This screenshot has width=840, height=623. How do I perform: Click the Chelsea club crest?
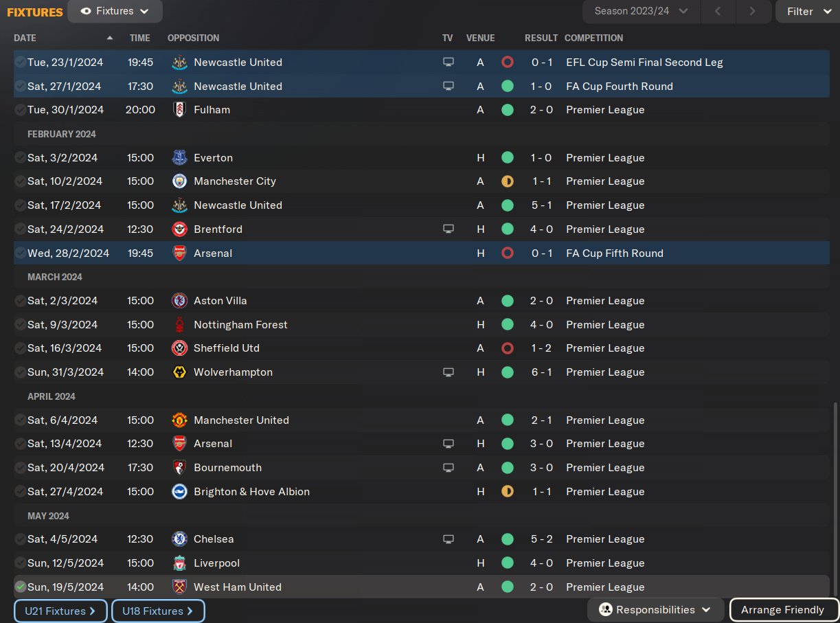(179, 539)
